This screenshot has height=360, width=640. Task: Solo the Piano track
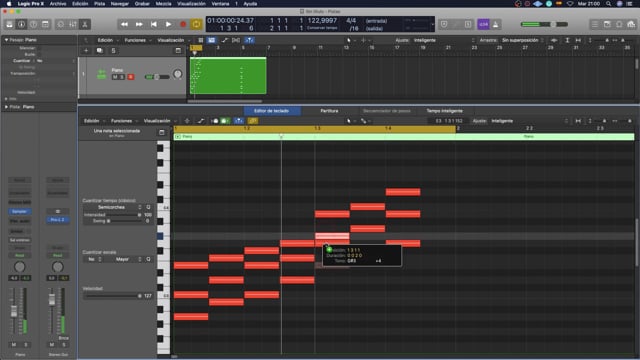122,77
